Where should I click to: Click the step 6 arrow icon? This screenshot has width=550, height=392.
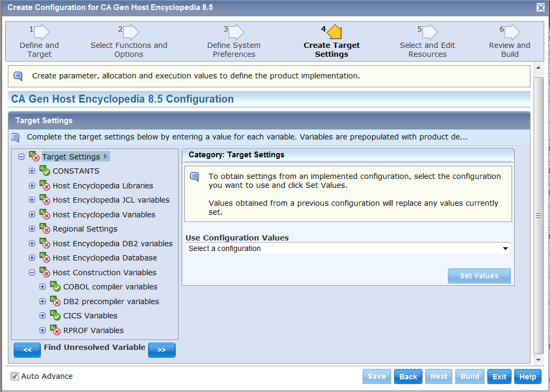(513, 32)
